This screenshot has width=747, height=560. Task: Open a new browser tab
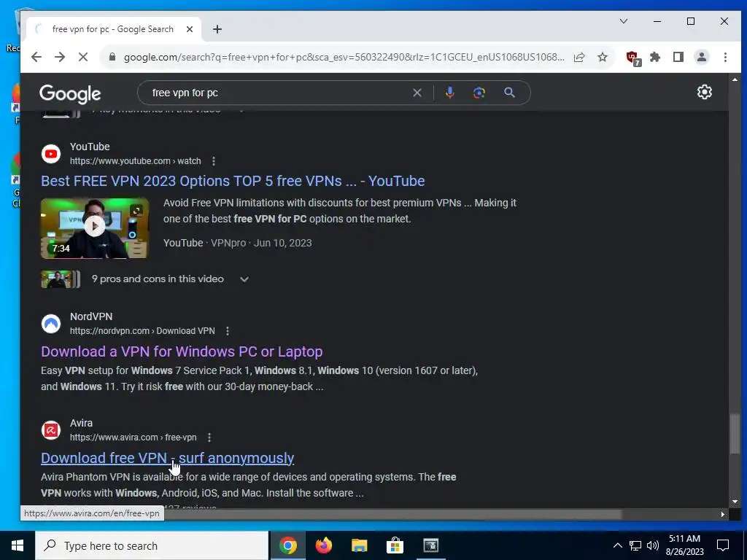pos(217,29)
